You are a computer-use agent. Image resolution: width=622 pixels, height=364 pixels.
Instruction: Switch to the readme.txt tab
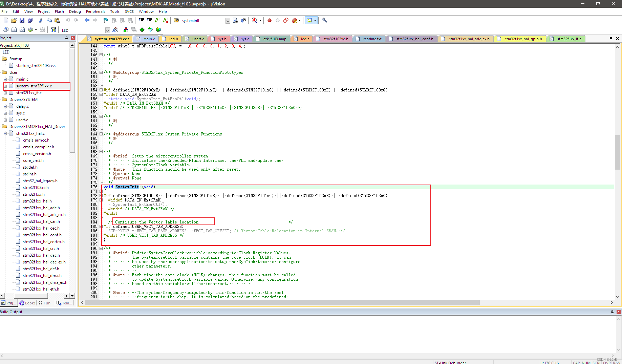click(x=369, y=39)
